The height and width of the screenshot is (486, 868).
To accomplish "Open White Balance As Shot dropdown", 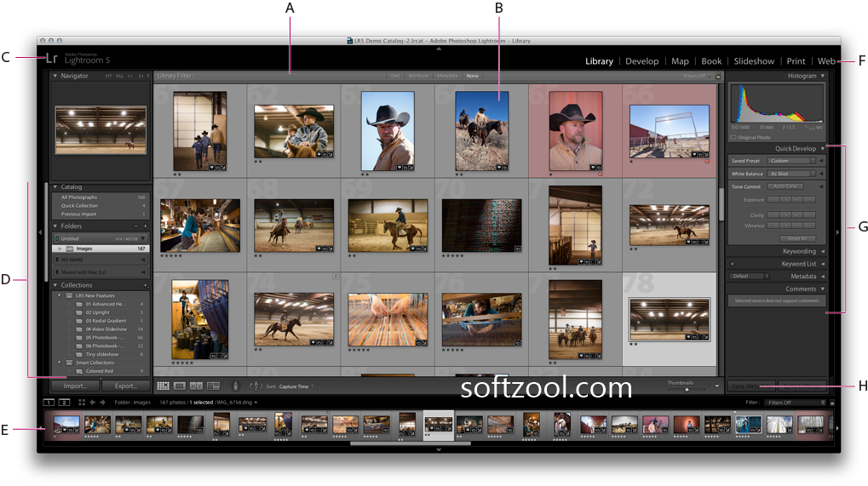I will coord(791,174).
